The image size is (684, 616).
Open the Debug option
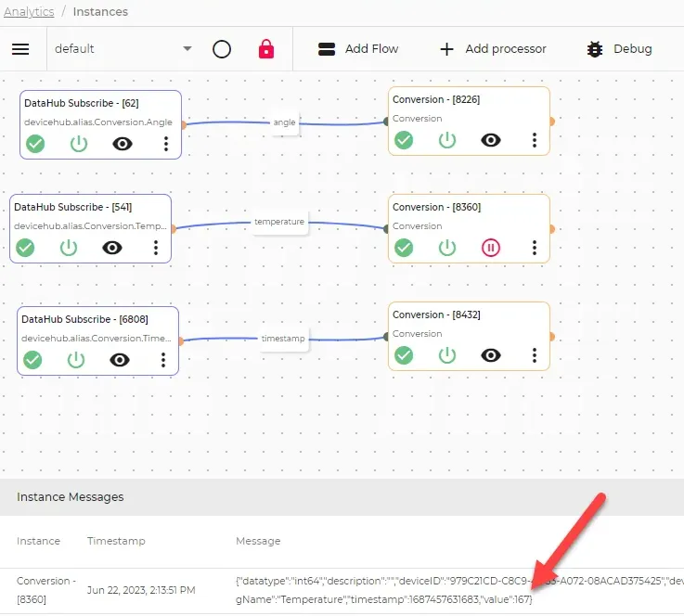[x=619, y=49]
